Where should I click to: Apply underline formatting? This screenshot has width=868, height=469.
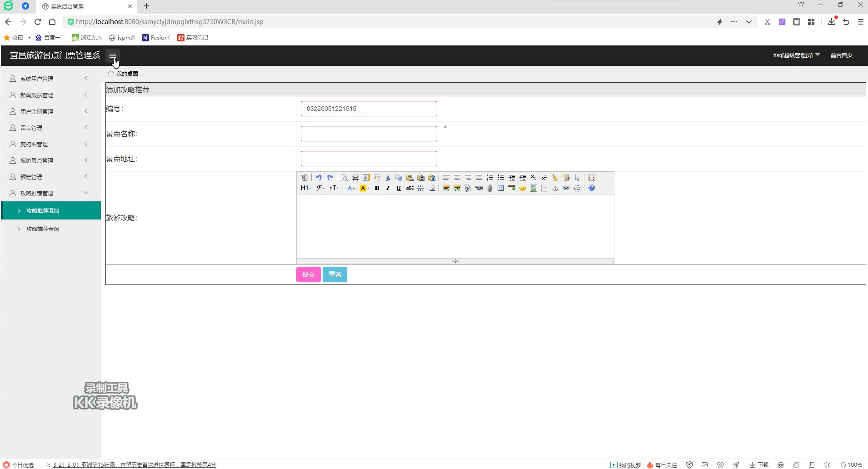(x=399, y=188)
